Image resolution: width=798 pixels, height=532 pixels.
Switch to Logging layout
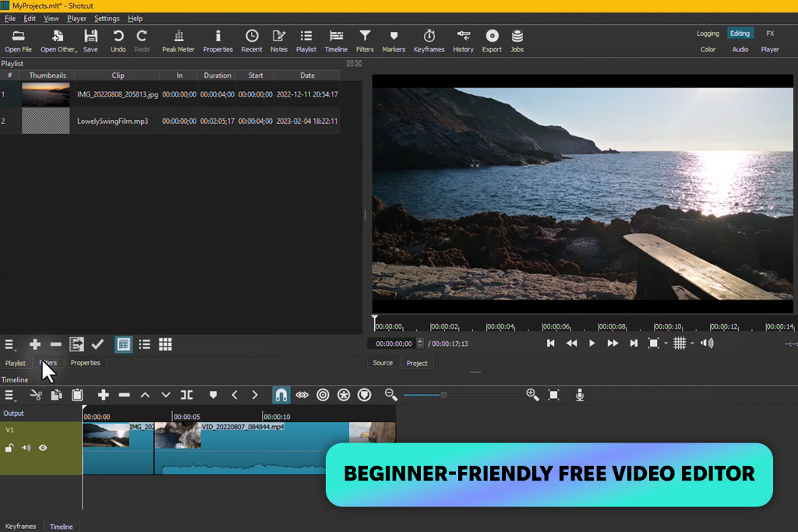[x=708, y=33]
